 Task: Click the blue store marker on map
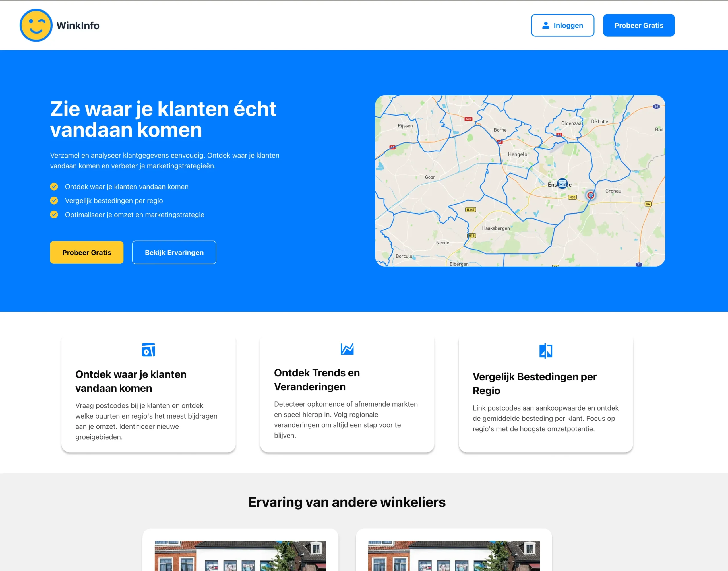point(562,183)
